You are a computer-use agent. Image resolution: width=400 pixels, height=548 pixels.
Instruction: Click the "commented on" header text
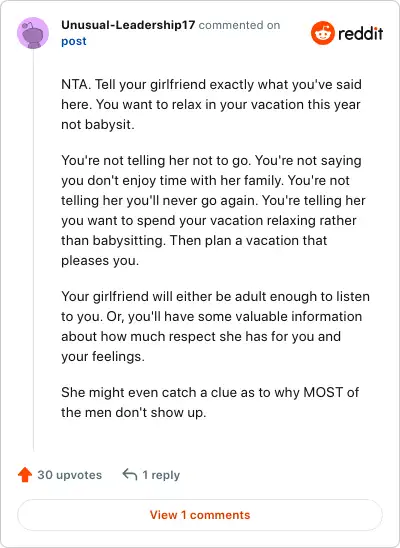pyautogui.click(x=239, y=25)
